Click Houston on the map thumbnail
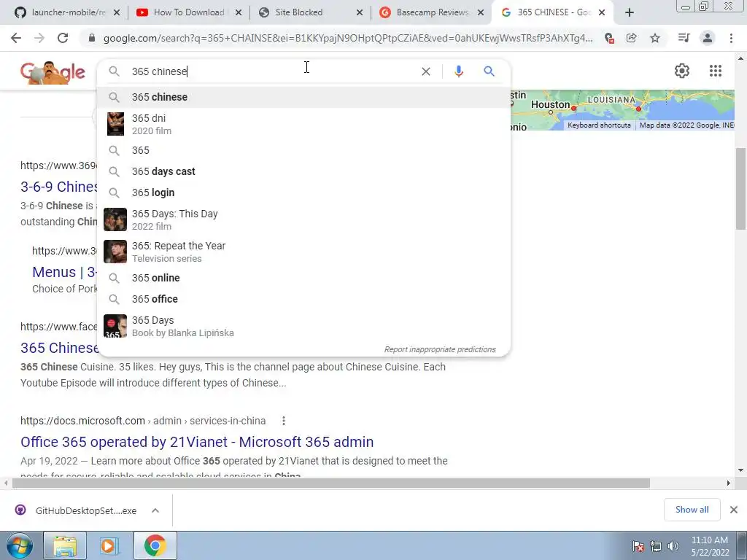 pos(550,104)
